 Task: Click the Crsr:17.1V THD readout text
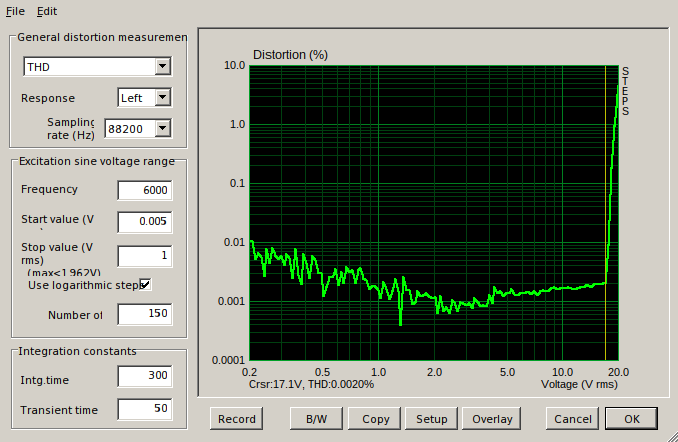(x=311, y=384)
